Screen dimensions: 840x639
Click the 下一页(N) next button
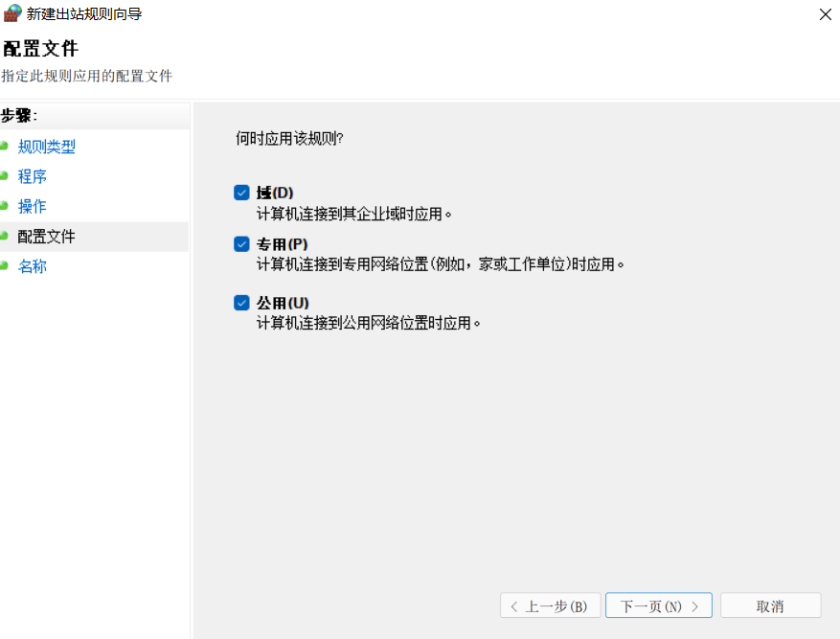point(659,605)
